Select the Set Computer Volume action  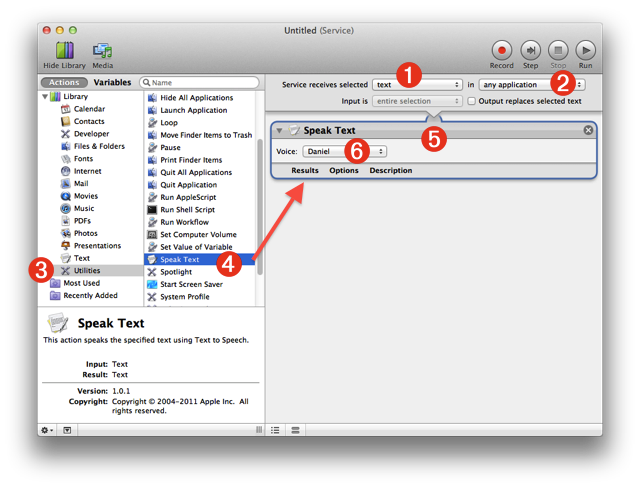198,235
